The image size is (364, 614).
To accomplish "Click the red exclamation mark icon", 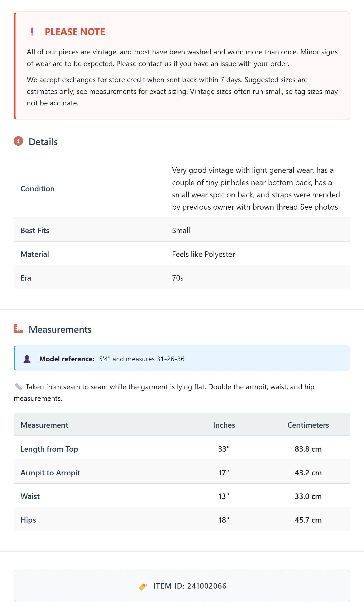I will pos(32,32).
